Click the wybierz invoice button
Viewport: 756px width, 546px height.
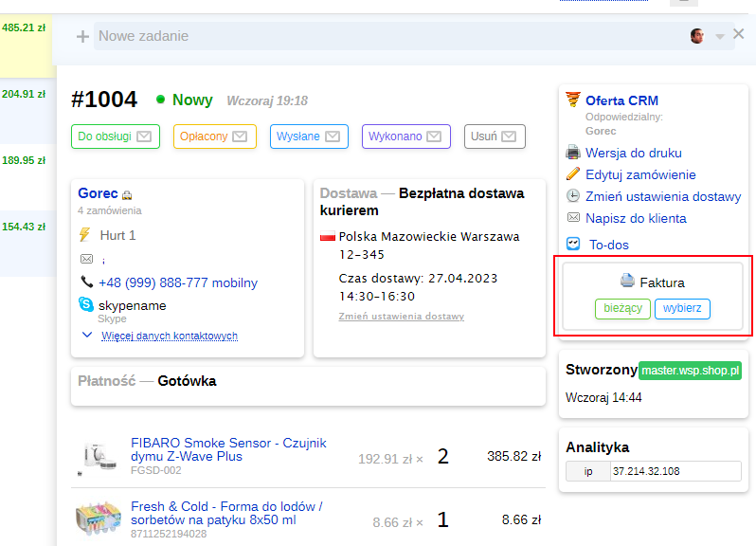(x=682, y=309)
